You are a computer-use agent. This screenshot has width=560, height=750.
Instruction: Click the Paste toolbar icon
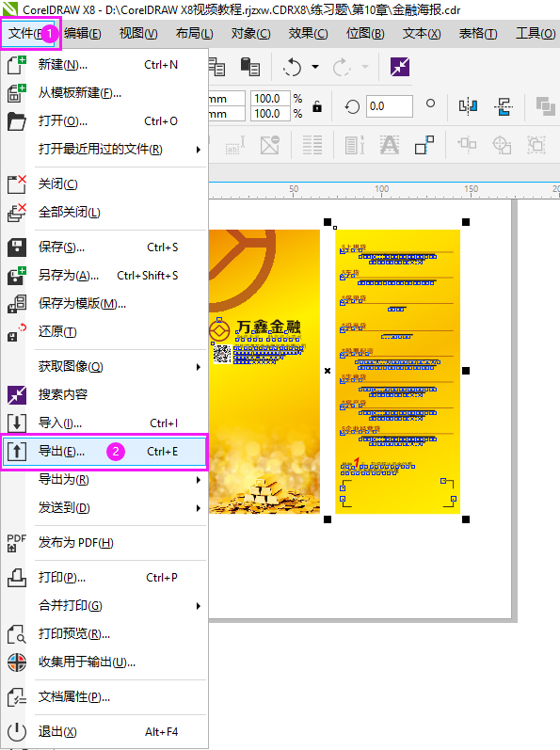(x=250, y=67)
